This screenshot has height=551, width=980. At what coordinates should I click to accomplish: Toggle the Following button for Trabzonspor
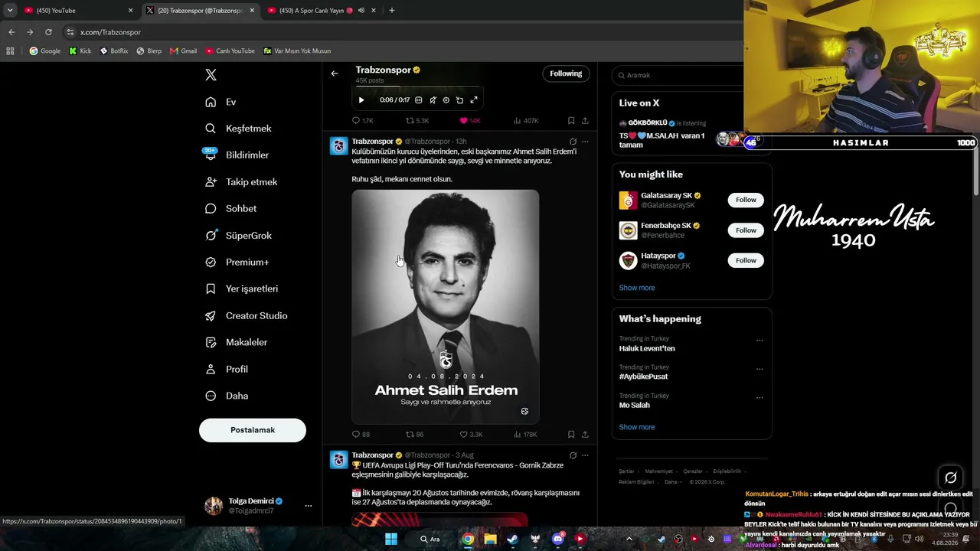[566, 73]
